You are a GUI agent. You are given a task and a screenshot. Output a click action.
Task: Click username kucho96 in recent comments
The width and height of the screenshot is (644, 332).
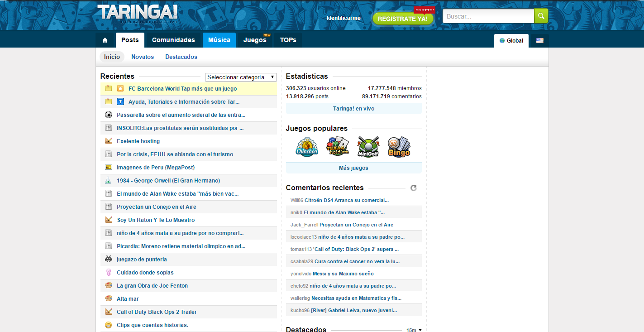pos(300,310)
